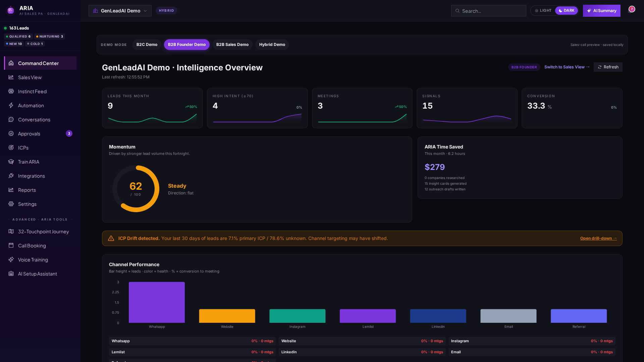644x362 pixels.
Task: Switch theme to Light mode
Action: [x=543, y=10]
